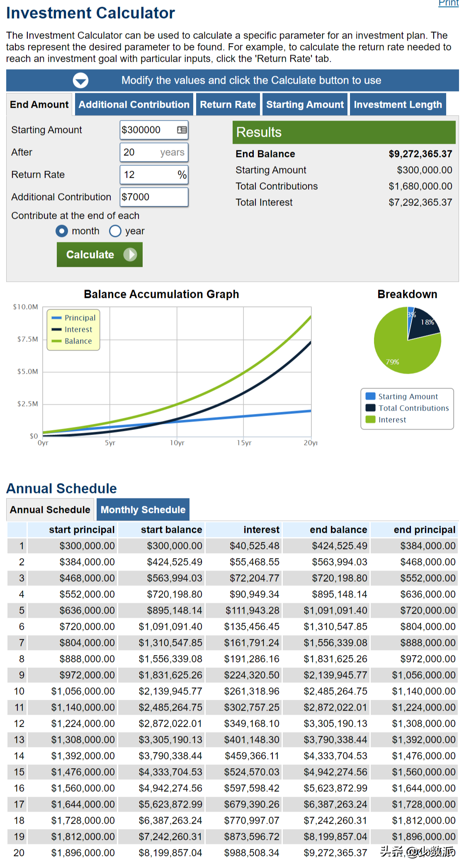
Task: Show the Monthly Schedule tab
Action: (x=143, y=510)
